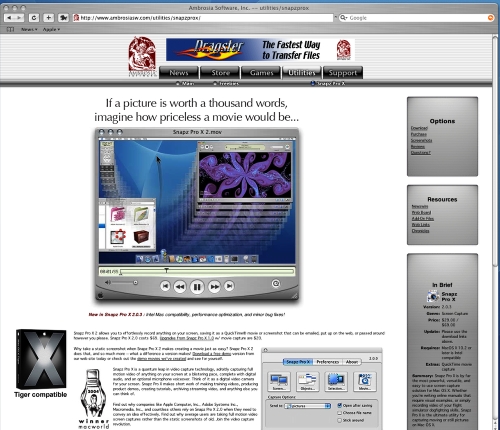Click the Purchase link under Options
Screen dimensions: 500x430
pyautogui.click(x=419, y=134)
